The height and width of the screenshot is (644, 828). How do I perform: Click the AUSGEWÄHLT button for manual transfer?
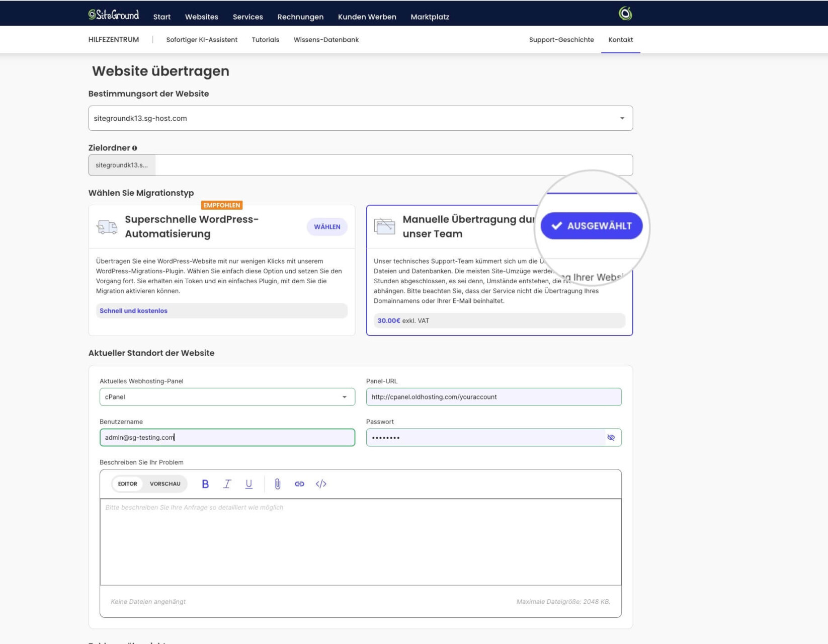point(592,226)
